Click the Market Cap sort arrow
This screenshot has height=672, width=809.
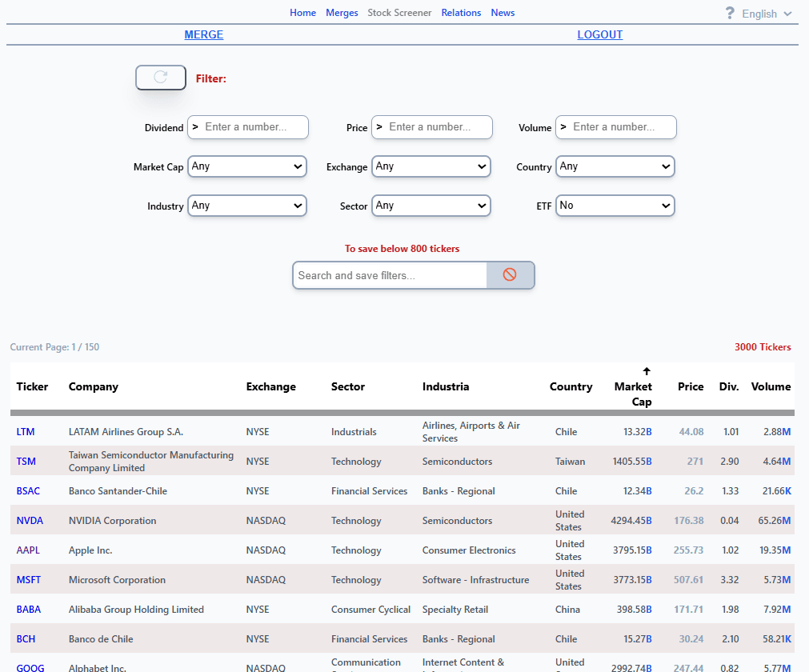coord(647,372)
